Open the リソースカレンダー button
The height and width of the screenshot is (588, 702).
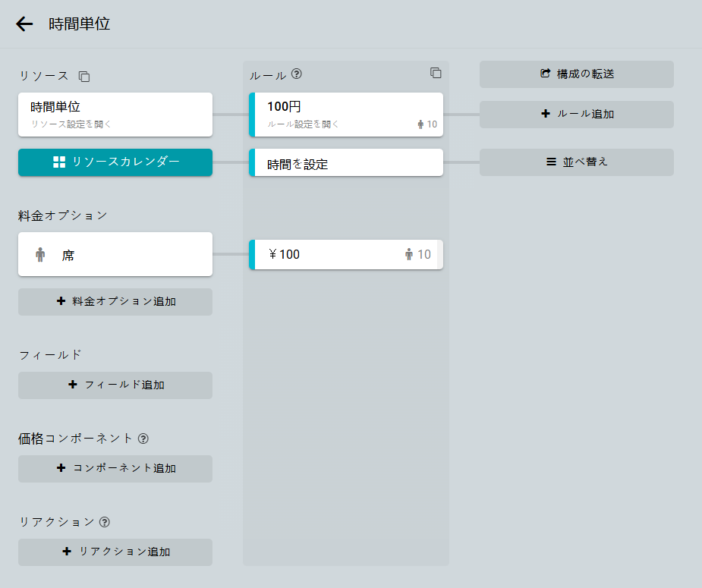click(x=115, y=162)
